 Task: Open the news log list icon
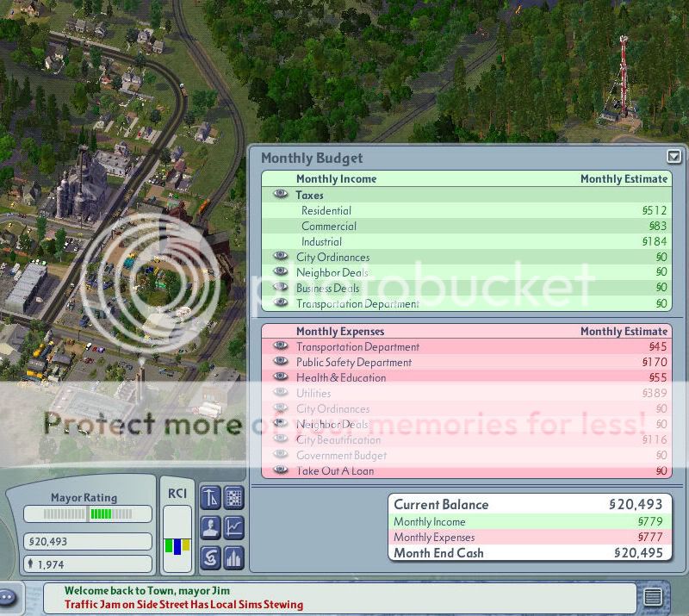pos(653,596)
